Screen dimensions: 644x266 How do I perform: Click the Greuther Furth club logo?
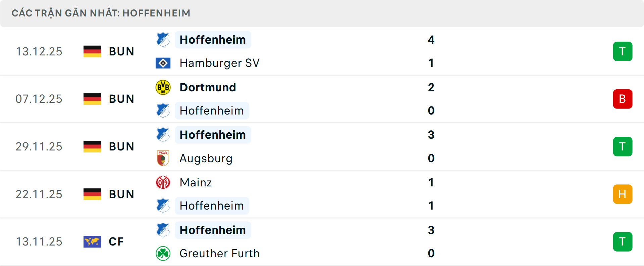(163, 254)
